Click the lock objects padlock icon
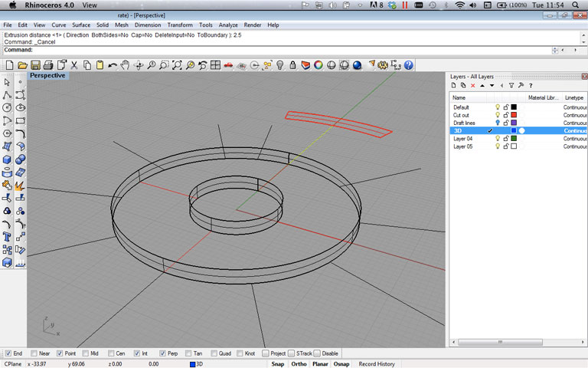The height and width of the screenshot is (368, 588). point(292,65)
